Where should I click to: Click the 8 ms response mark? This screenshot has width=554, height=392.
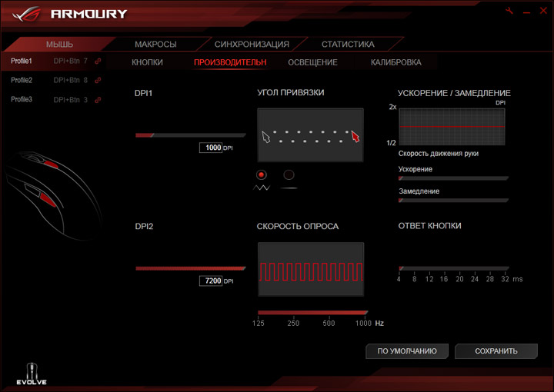pos(414,279)
